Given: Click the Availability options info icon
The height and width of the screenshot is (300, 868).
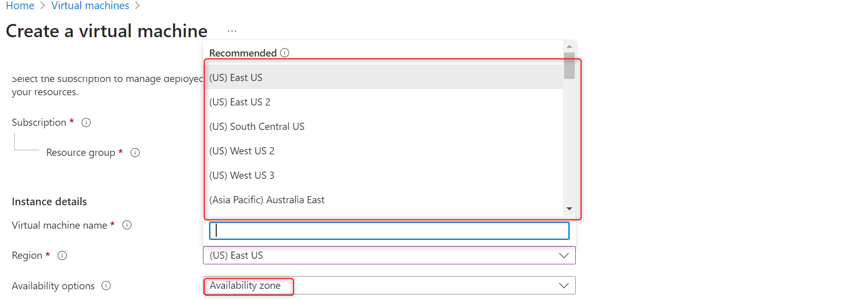Looking at the screenshot, I should [x=106, y=286].
